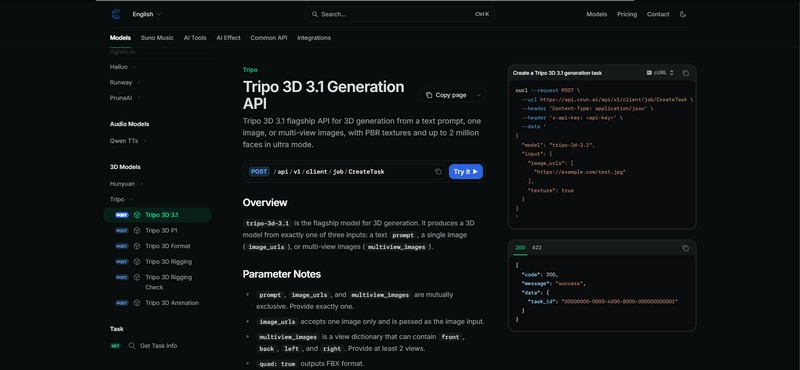Open Get Task Info sidebar item
Image resolution: width=800 pixels, height=370 pixels.
(x=158, y=346)
